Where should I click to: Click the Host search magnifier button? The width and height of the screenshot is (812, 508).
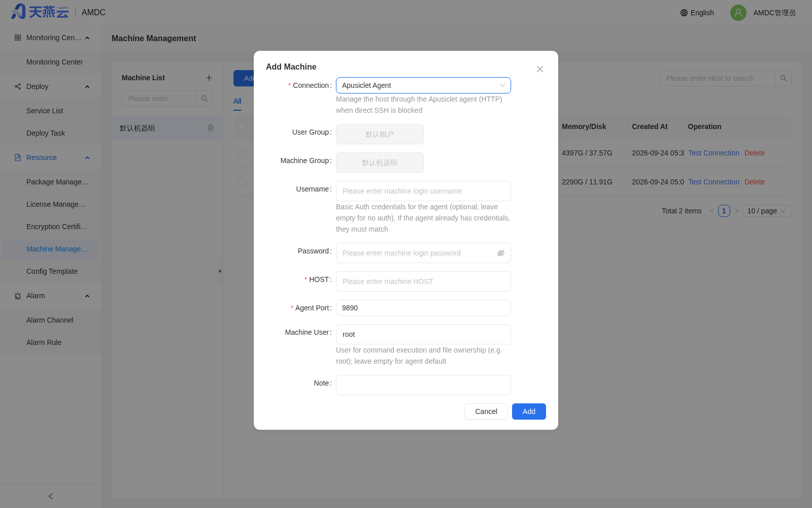(784, 78)
